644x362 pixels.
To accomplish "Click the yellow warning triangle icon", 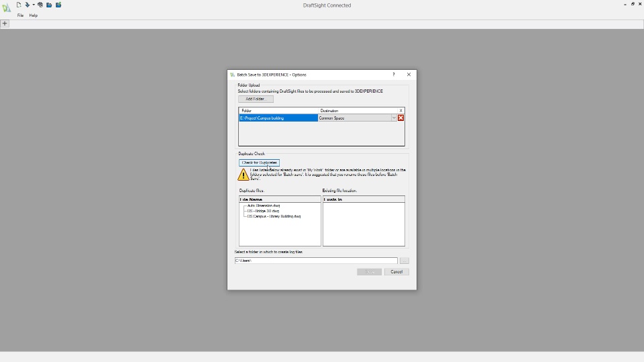I will point(243,175).
